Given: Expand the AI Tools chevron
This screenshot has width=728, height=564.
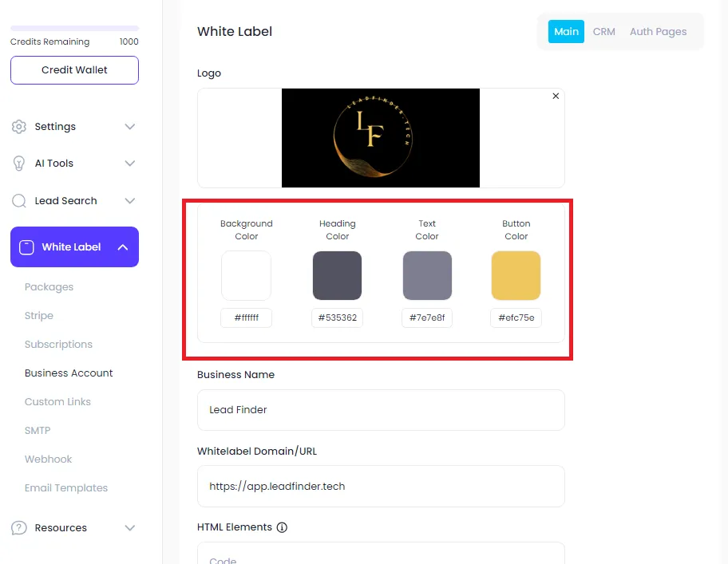Looking at the screenshot, I should coord(130,164).
